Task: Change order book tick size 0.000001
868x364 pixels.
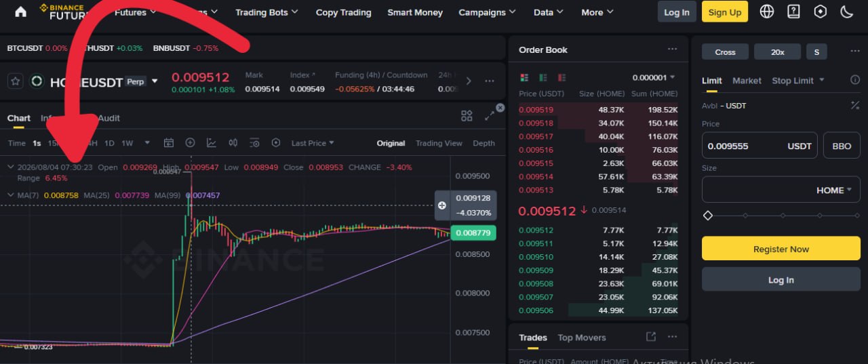Action: tap(654, 78)
